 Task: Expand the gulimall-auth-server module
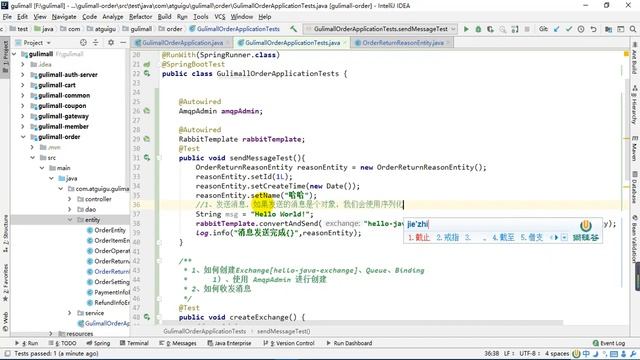point(23,75)
